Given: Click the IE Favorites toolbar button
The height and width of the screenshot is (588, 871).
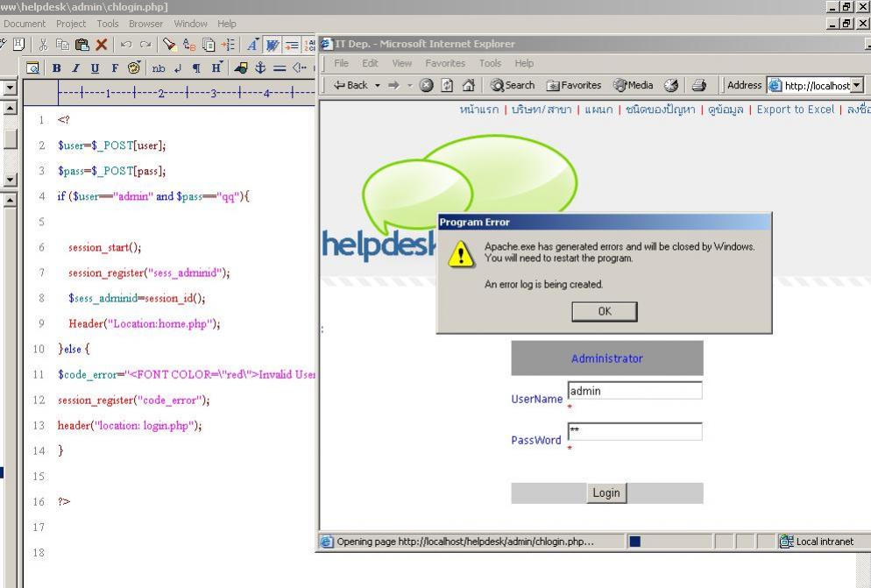Looking at the screenshot, I should pos(574,85).
